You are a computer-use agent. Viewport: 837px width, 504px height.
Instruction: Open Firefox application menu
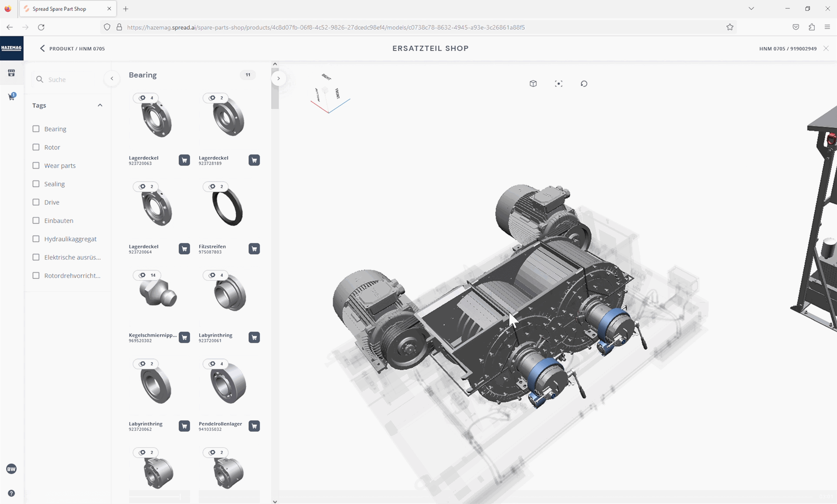pos(827,27)
